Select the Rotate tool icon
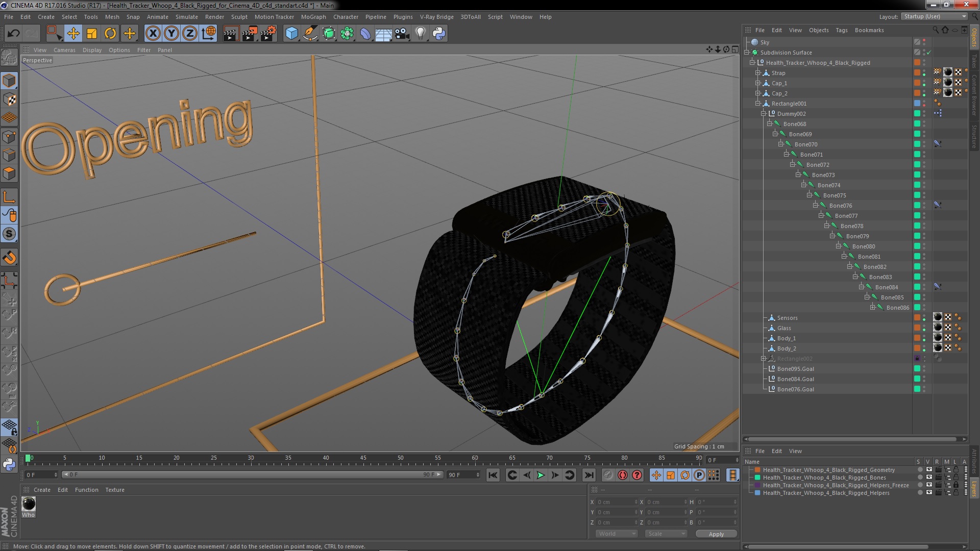This screenshot has width=980, height=551. [110, 34]
